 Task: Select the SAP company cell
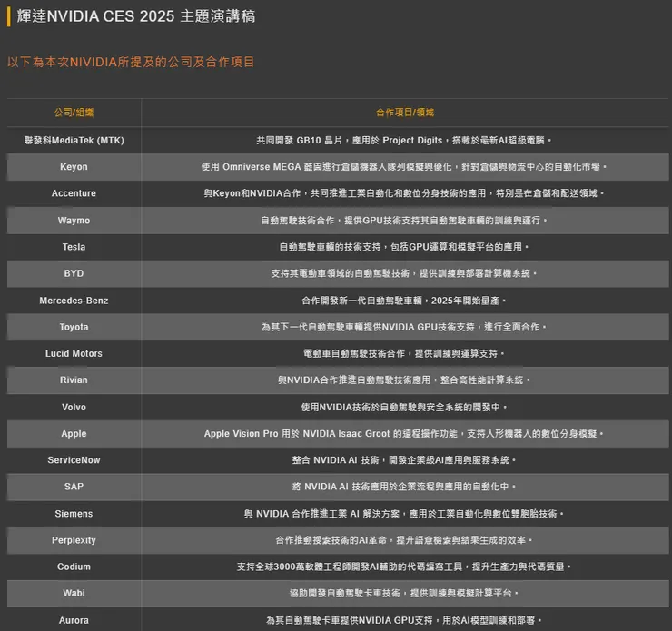point(74,487)
